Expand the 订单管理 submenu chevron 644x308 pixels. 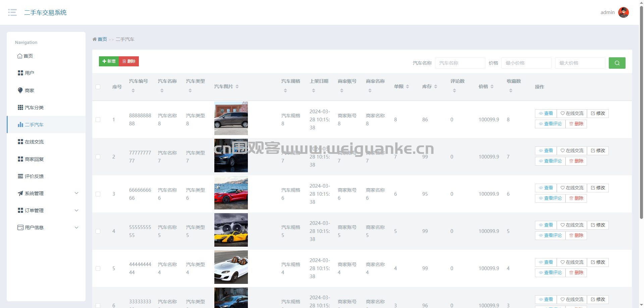tap(76, 210)
